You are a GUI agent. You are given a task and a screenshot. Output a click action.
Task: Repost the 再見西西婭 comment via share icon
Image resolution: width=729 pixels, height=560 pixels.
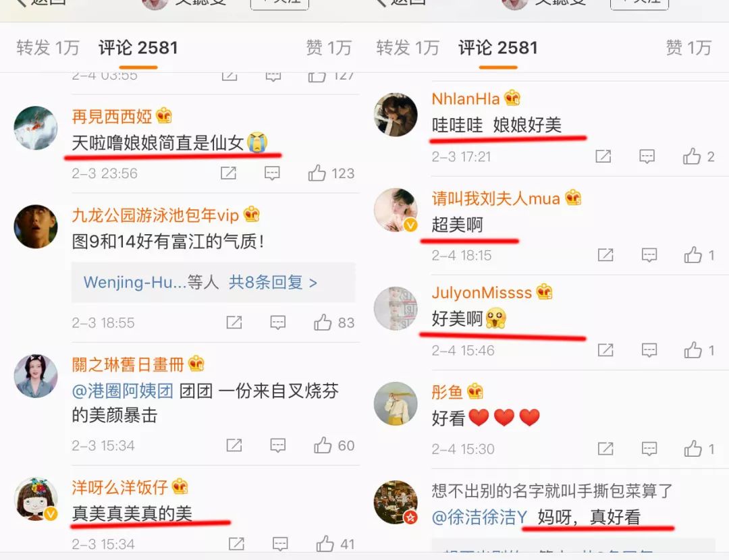click(x=228, y=173)
